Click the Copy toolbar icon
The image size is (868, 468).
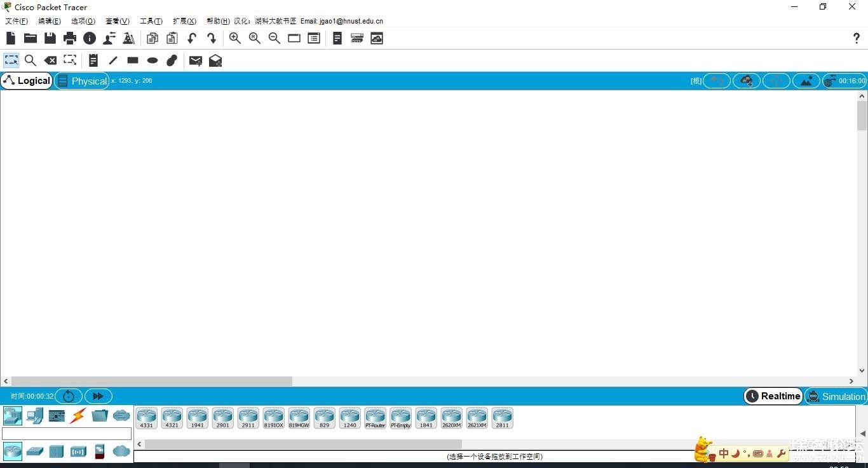(x=153, y=38)
